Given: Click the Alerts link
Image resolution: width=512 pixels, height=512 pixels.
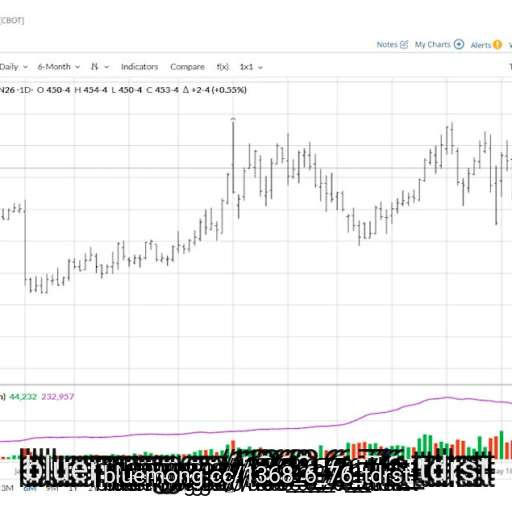Looking at the screenshot, I should [x=481, y=45].
